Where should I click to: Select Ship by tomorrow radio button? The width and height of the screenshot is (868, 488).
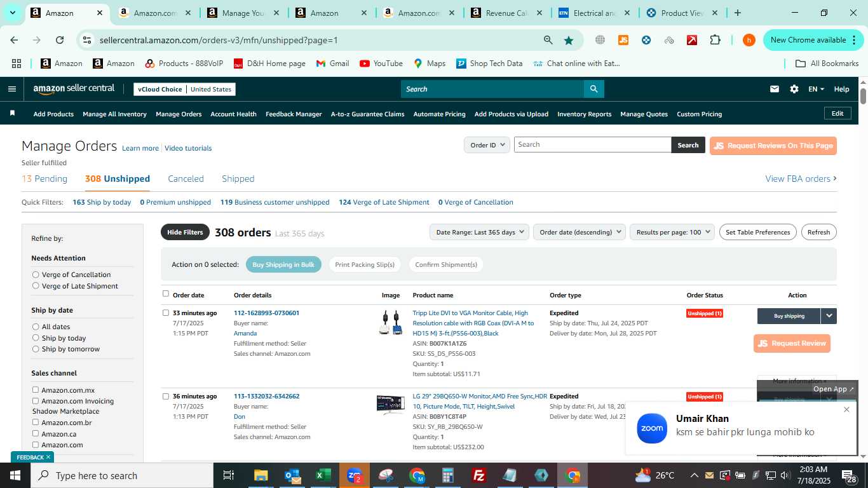point(36,349)
